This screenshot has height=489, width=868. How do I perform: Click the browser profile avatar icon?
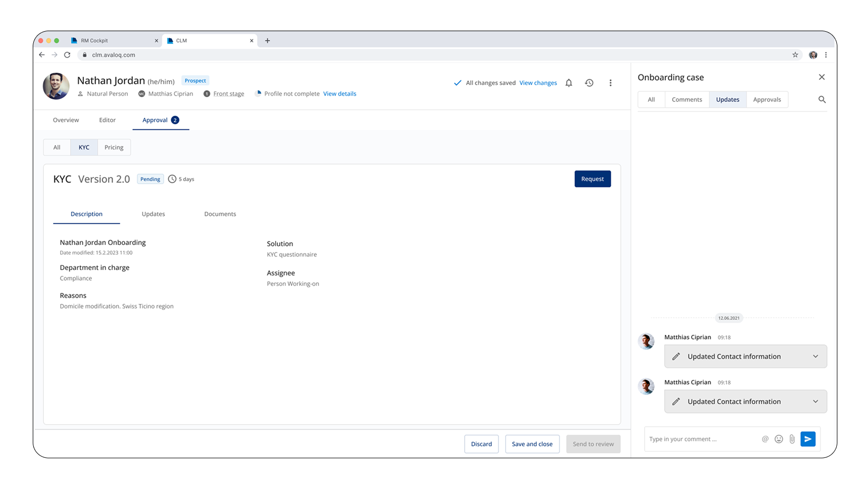point(813,55)
